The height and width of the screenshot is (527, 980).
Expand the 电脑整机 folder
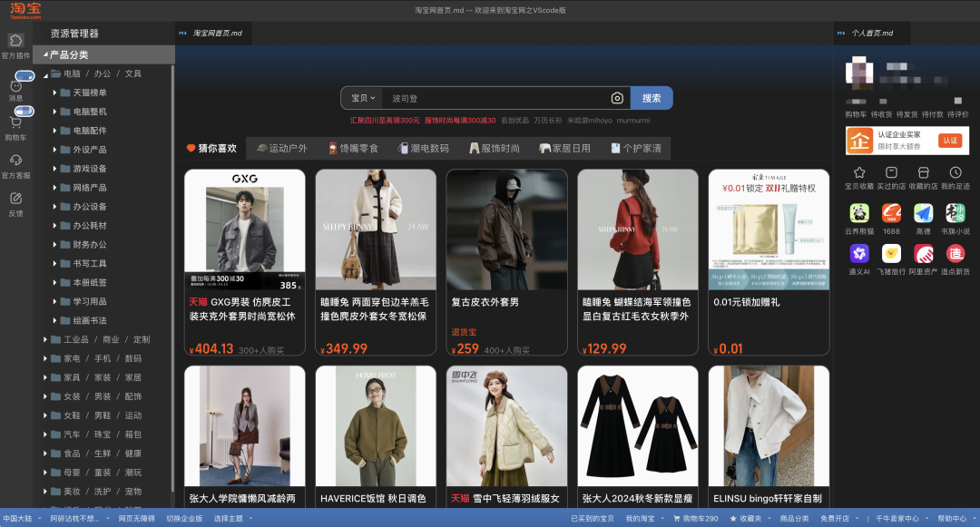coord(55,112)
